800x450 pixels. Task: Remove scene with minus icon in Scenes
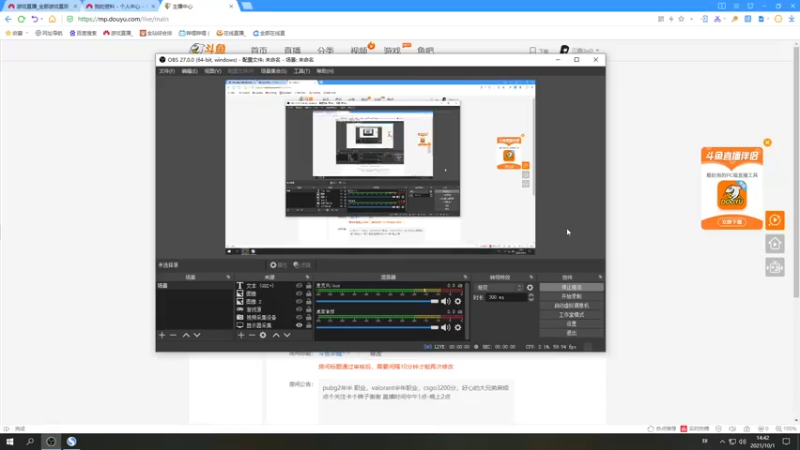(173, 335)
